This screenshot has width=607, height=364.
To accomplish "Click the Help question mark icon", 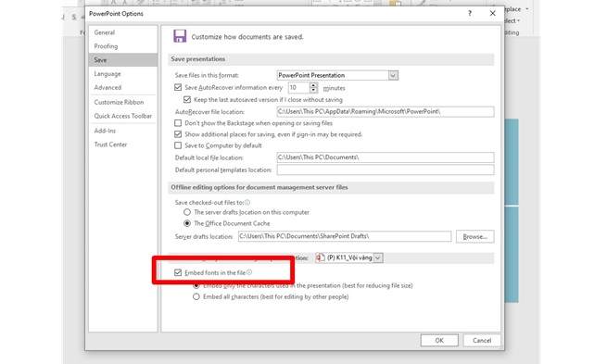I will [x=470, y=14].
